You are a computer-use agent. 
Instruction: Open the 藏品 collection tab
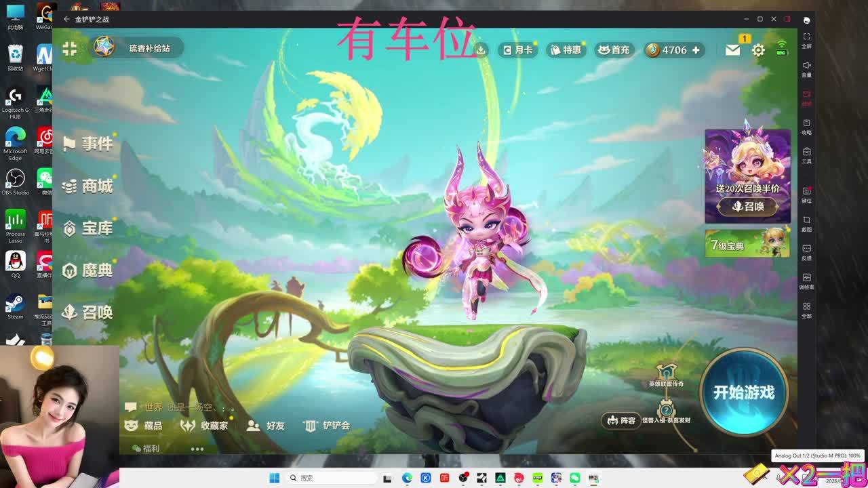pos(144,426)
